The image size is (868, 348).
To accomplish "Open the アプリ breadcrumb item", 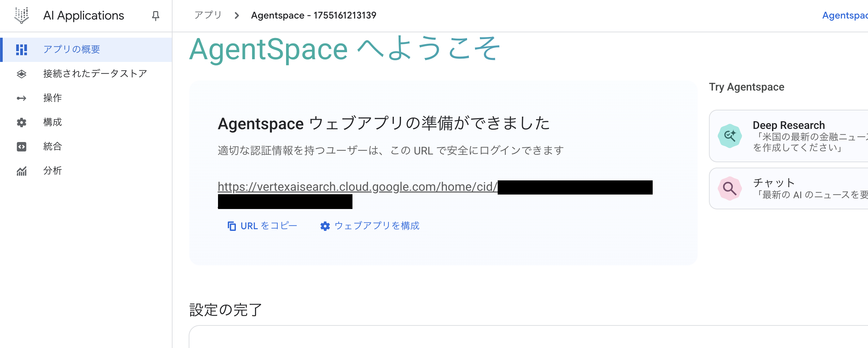I will (x=207, y=15).
